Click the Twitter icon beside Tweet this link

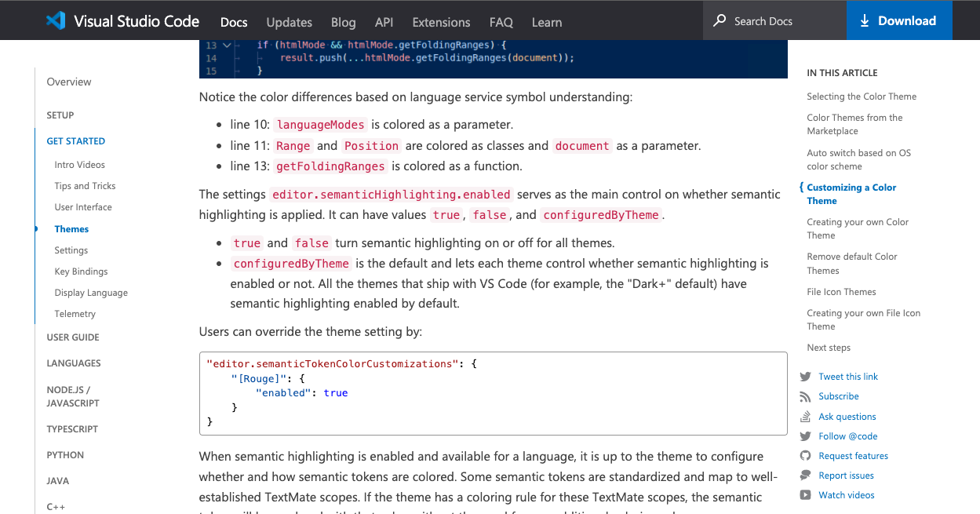click(805, 377)
